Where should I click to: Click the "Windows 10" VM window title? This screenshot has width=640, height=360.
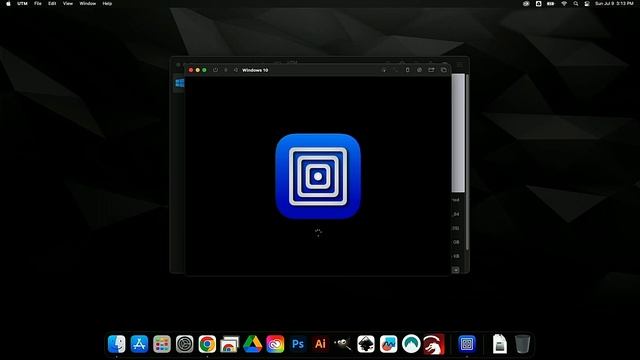(x=255, y=70)
